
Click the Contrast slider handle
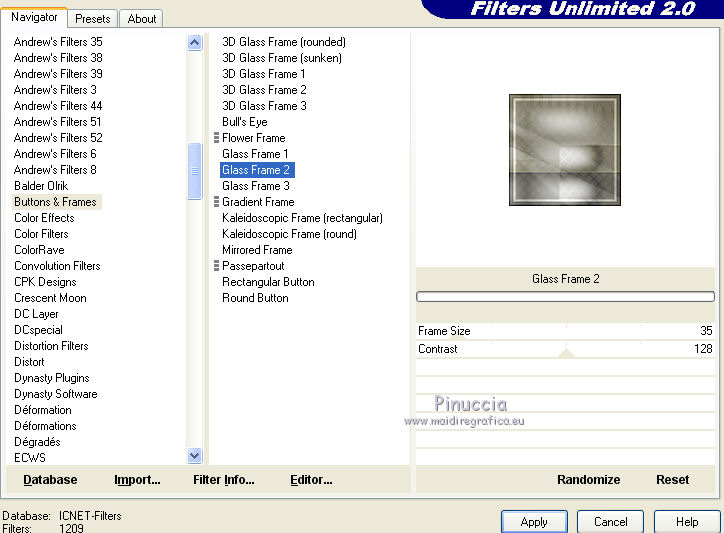pos(567,354)
